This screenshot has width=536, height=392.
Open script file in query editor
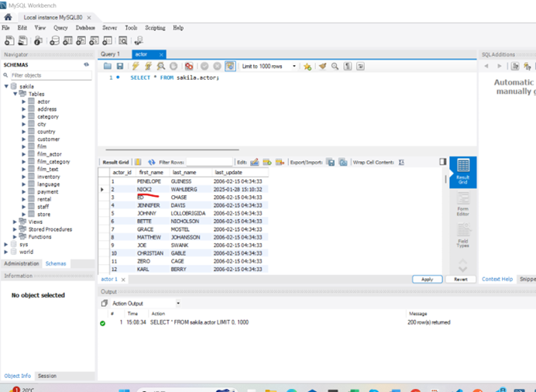tap(108, 66)
